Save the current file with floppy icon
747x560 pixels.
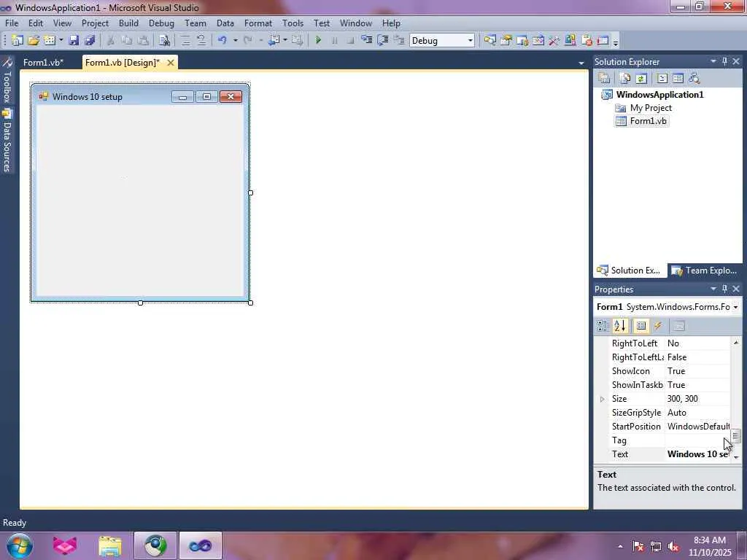pos(74,41)
